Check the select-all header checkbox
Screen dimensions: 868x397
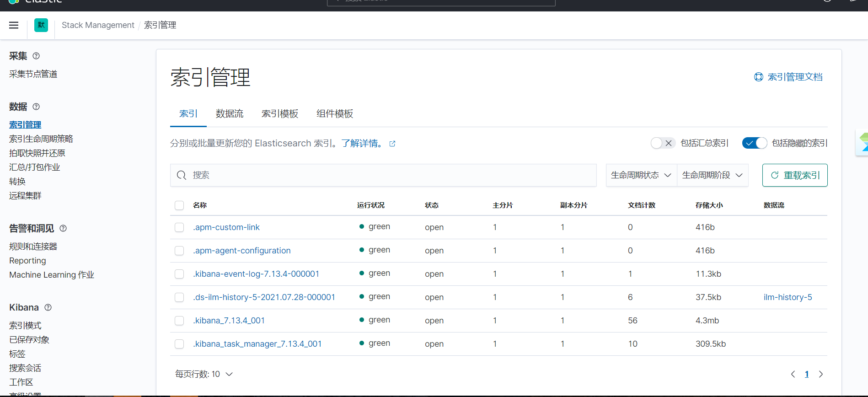pos(179,205)
